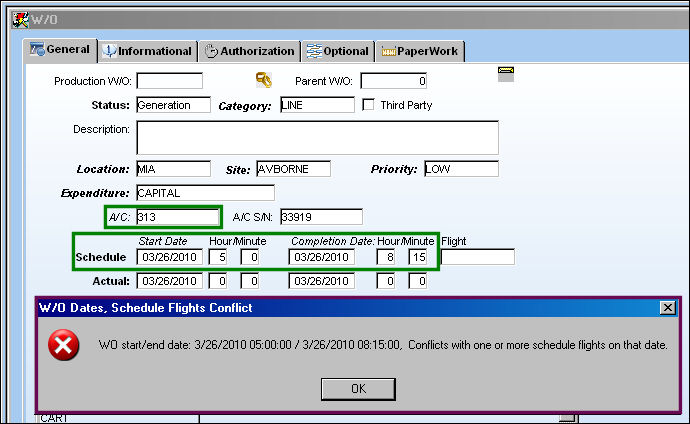Click the Category label

tap(245, 106)
